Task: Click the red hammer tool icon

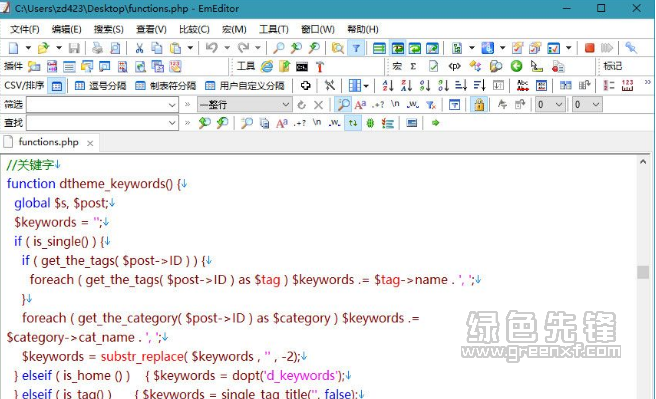Action: tap(320, 66)
